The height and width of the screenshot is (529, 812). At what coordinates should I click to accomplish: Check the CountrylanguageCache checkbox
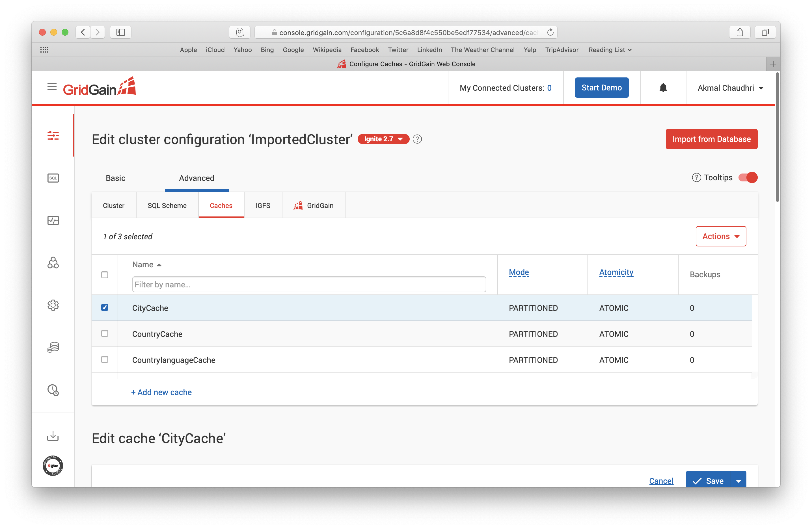pyautogui.click(x=105, y=359)
